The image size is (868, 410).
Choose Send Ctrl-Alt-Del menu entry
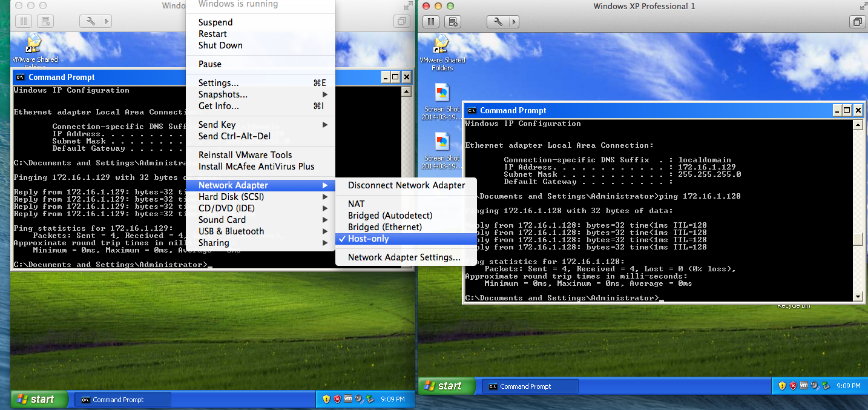pos(260,136)
